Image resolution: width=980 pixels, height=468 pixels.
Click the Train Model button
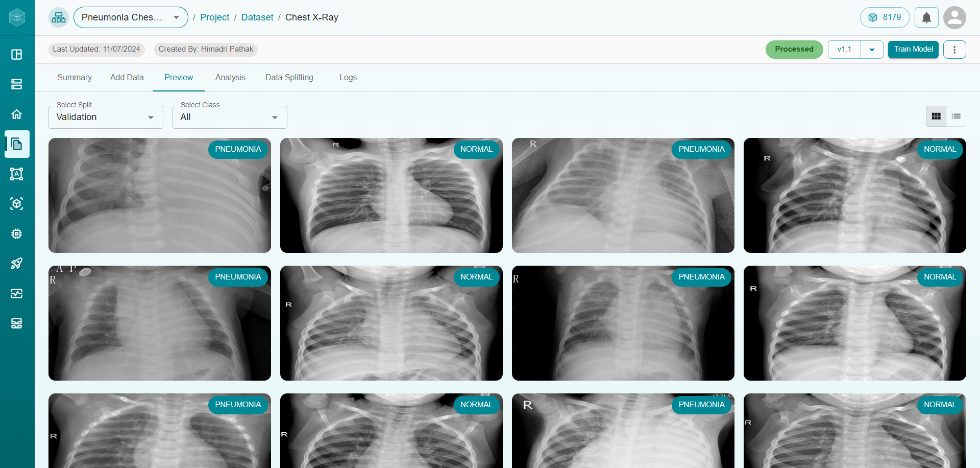click(913, 50)
